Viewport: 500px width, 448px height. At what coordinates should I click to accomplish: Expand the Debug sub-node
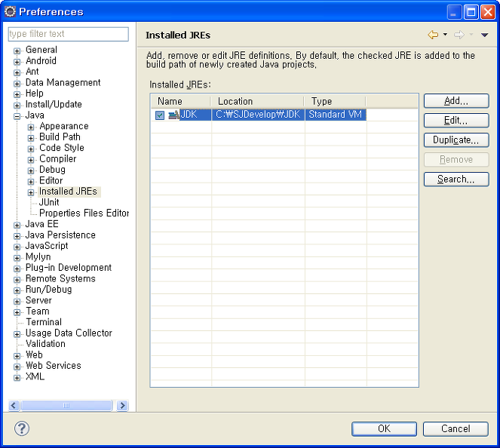(31, 170)
